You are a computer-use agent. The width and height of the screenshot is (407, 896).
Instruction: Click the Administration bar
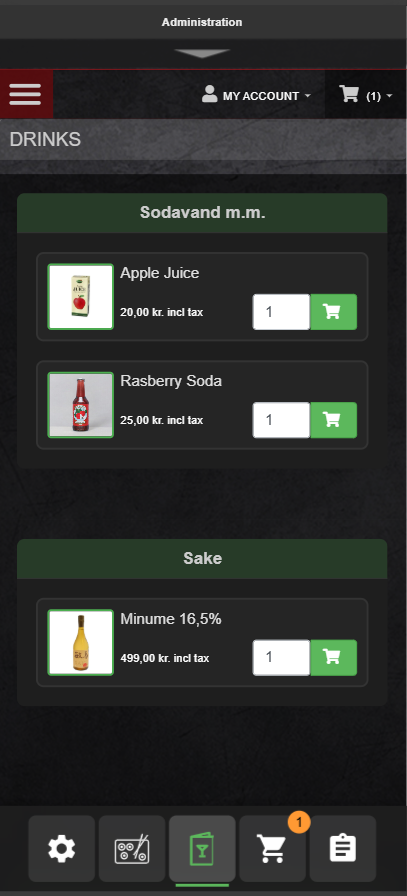pyautogui.click(x=204, y=22)
